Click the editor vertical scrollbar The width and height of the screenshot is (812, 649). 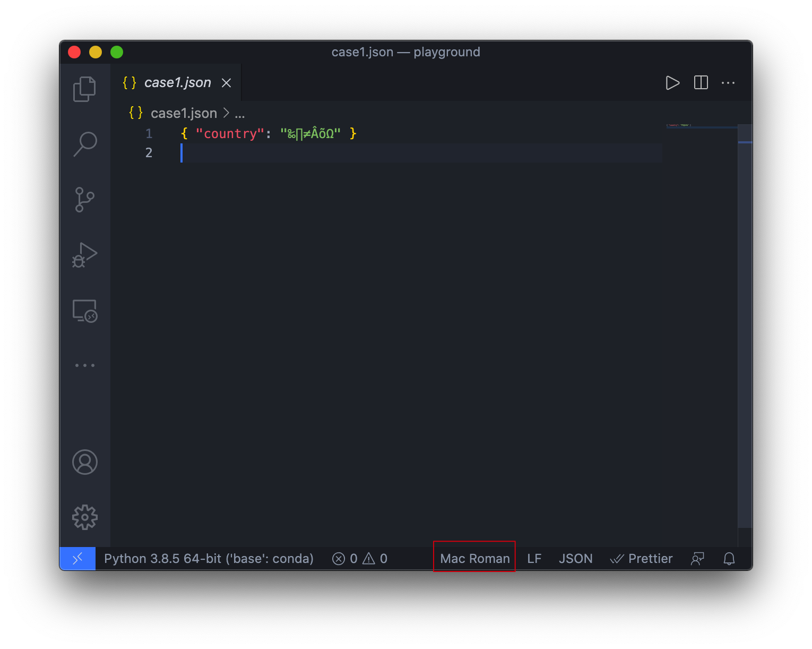point(745,326)
